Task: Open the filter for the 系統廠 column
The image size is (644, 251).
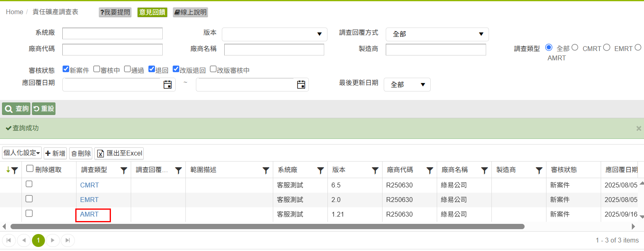Action: [321, 170]
